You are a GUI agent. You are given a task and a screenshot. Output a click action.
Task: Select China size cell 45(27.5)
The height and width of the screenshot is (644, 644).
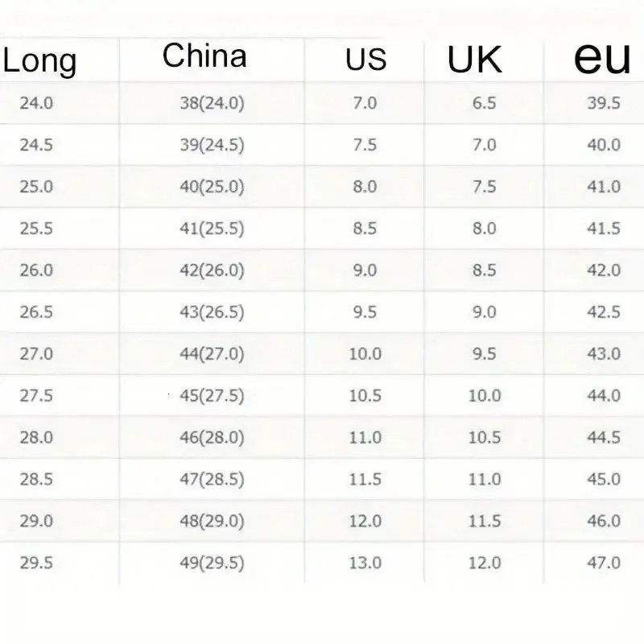pyautogui.click(x=212, y=396)
